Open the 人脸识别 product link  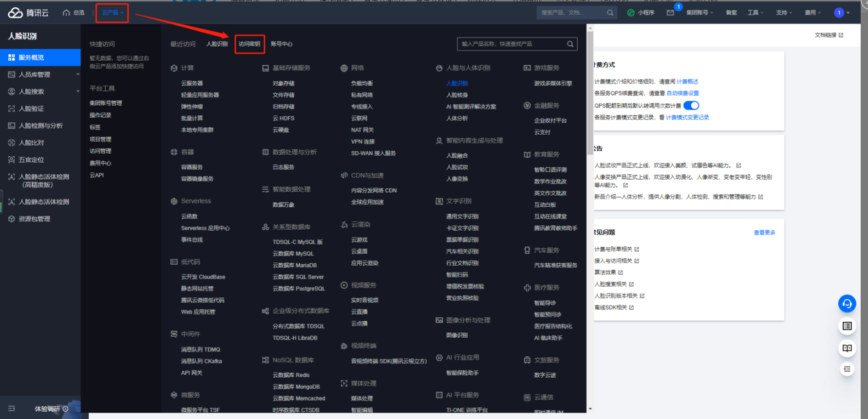tap(456, 83)
